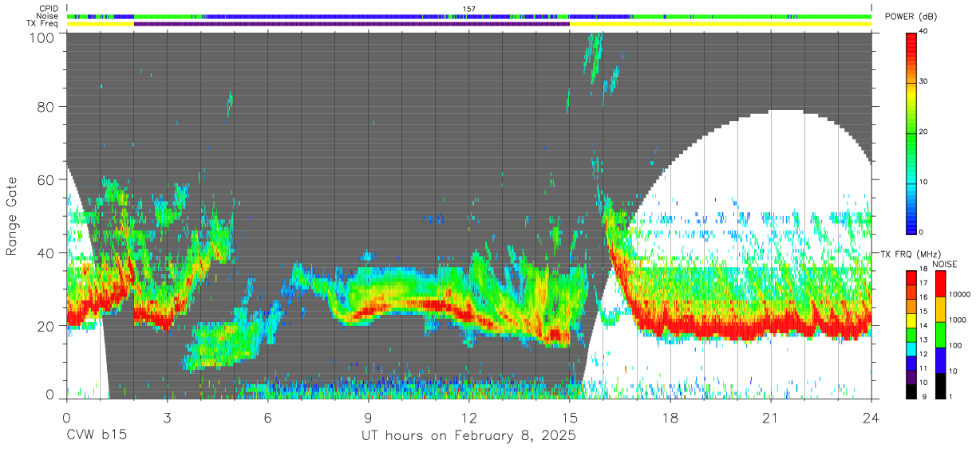Click the 'TX Freq' row label
This screenshot has width=980, height=452.
[x=43, y=24]
